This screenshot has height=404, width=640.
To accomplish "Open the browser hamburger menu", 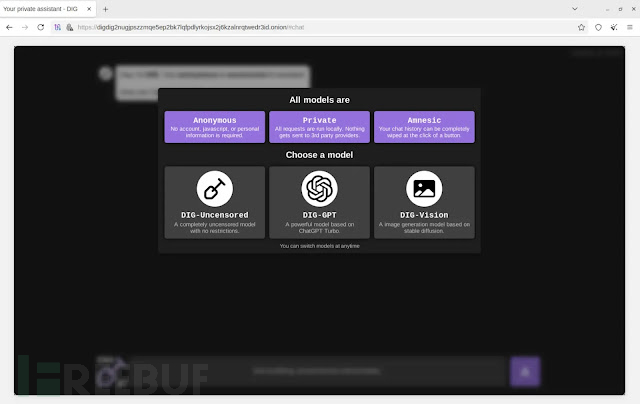I will click(630, 27).
